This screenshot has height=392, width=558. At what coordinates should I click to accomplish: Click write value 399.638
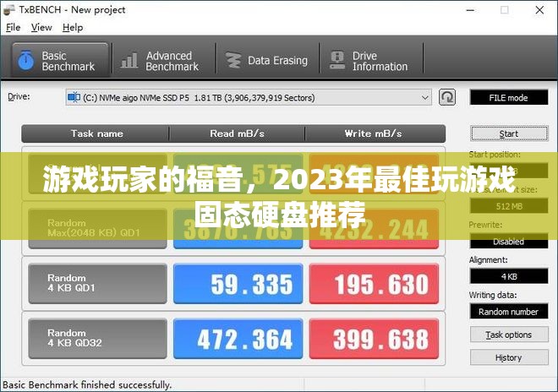(x=374, y=339)
